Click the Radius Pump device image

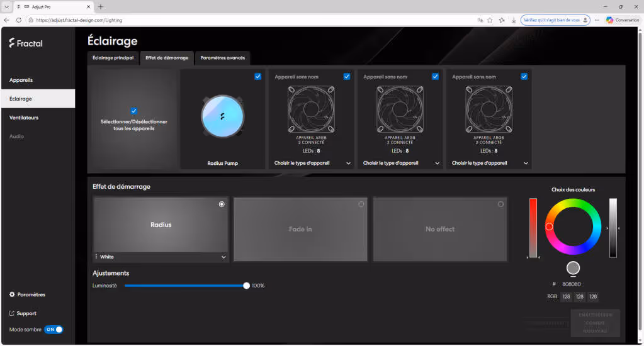coord(222,116)
